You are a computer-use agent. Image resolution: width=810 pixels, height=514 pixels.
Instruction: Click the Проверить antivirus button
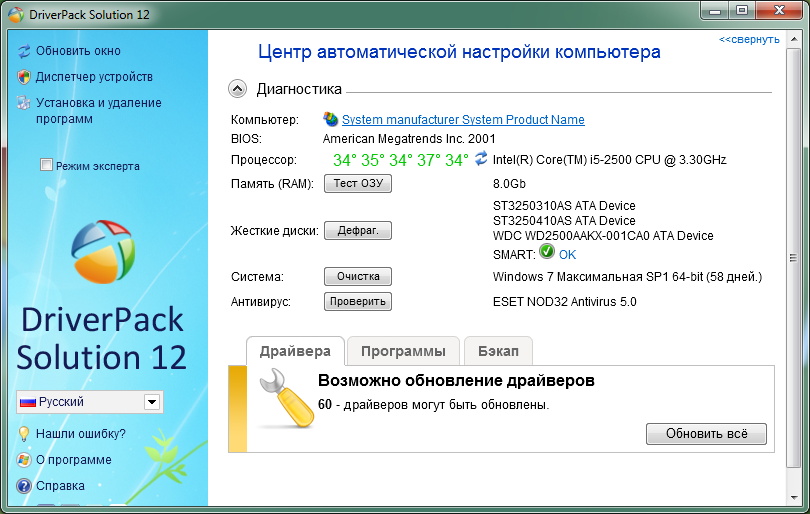(358, 302)
